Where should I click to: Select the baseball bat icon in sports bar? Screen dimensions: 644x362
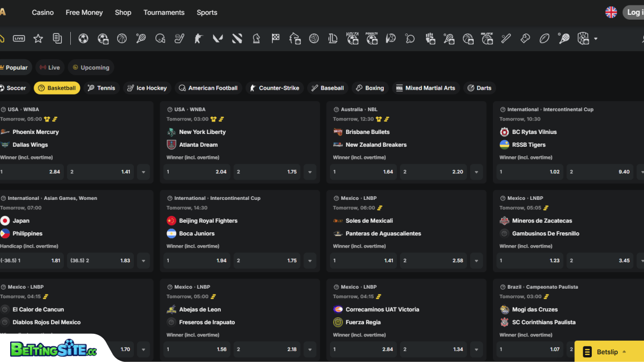(x=506, y=38)
